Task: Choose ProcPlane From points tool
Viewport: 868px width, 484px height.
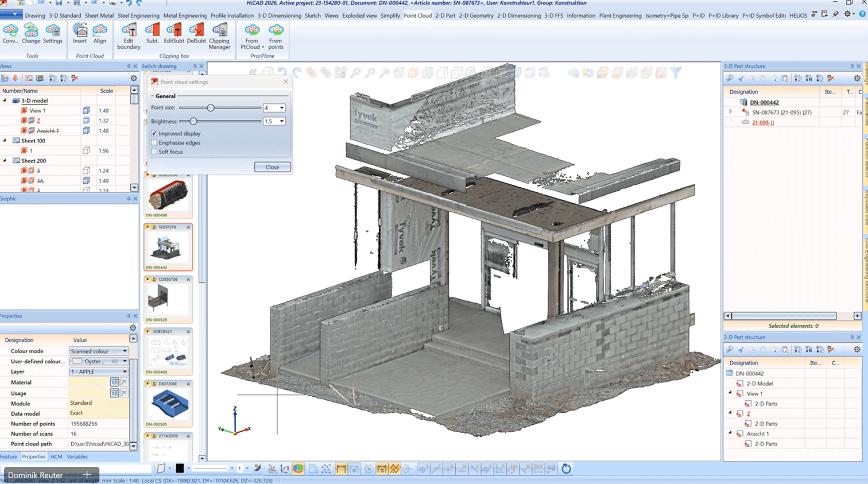Action: tap(276, 35)
